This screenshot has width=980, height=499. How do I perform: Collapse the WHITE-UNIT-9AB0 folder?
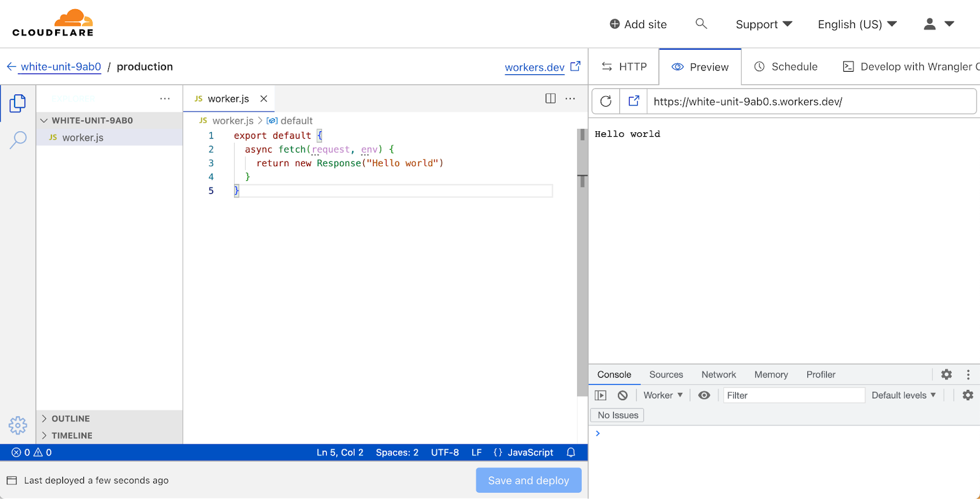tap(44, 121)
